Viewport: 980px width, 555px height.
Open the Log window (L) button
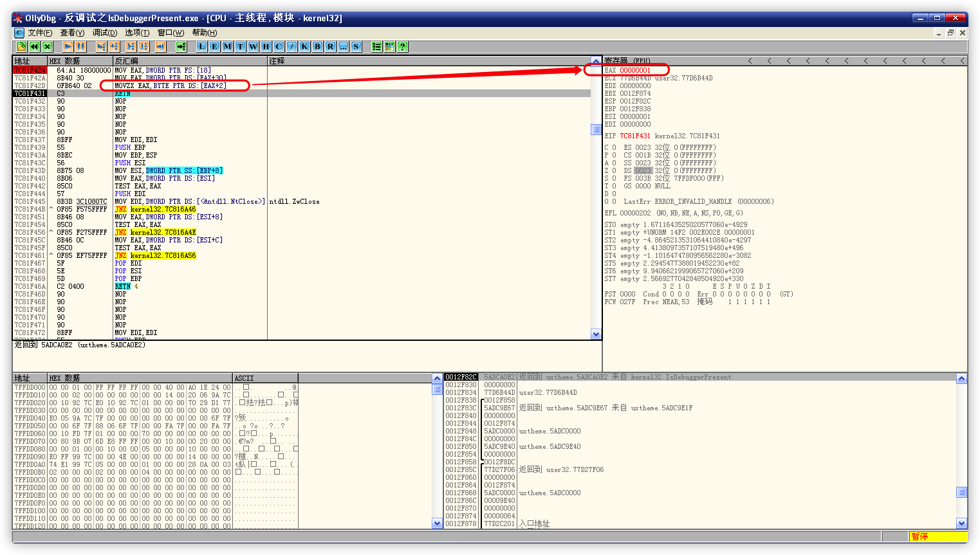pyautogui.click(x=202, y=46)
